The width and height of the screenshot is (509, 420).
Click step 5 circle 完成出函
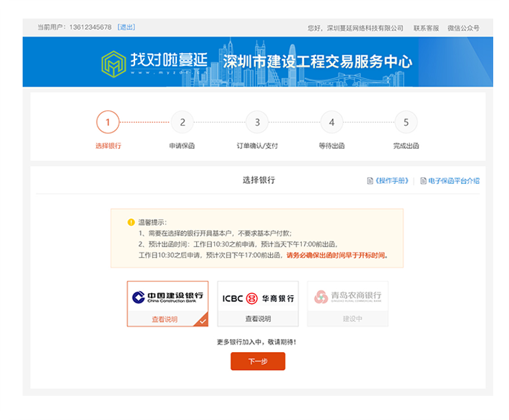pyautogui.click(x=406, y=123)
